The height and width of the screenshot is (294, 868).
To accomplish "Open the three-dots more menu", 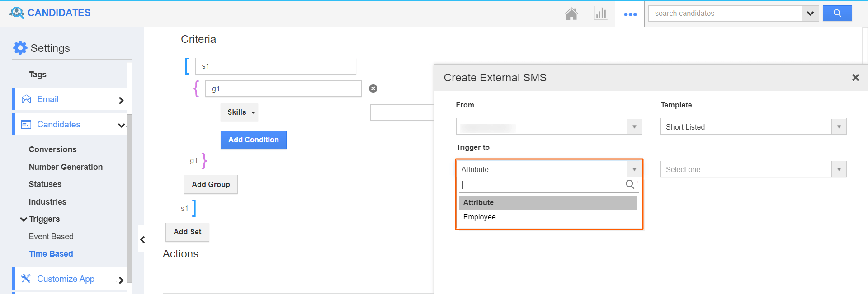I will pyautogui.click(x=630, y=14).
